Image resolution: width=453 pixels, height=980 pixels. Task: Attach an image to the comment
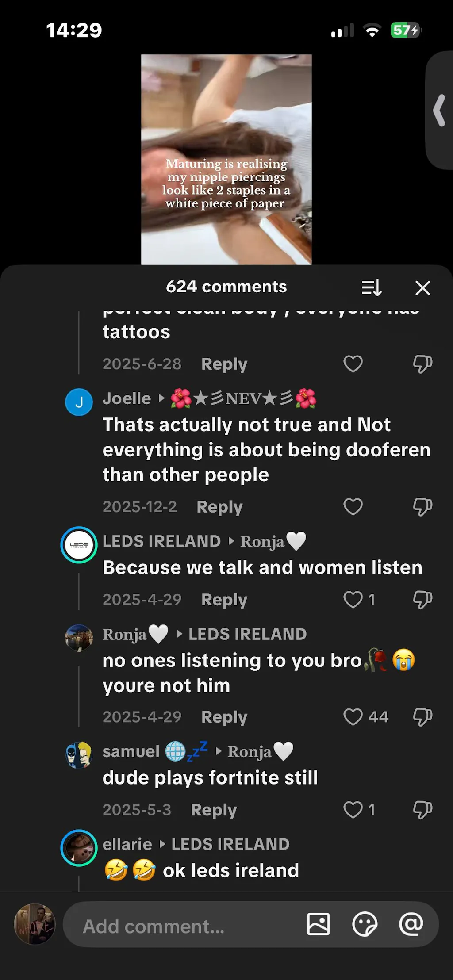coord(319,924)
